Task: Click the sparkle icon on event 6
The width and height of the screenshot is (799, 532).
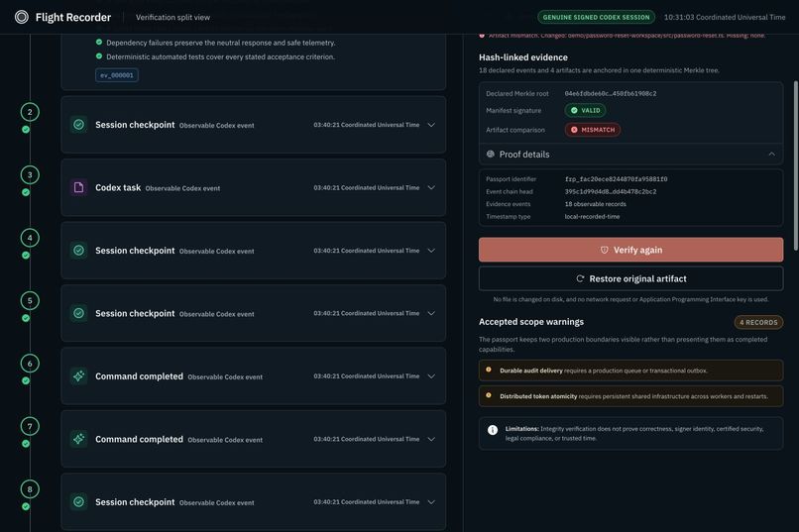Action: 78,375
